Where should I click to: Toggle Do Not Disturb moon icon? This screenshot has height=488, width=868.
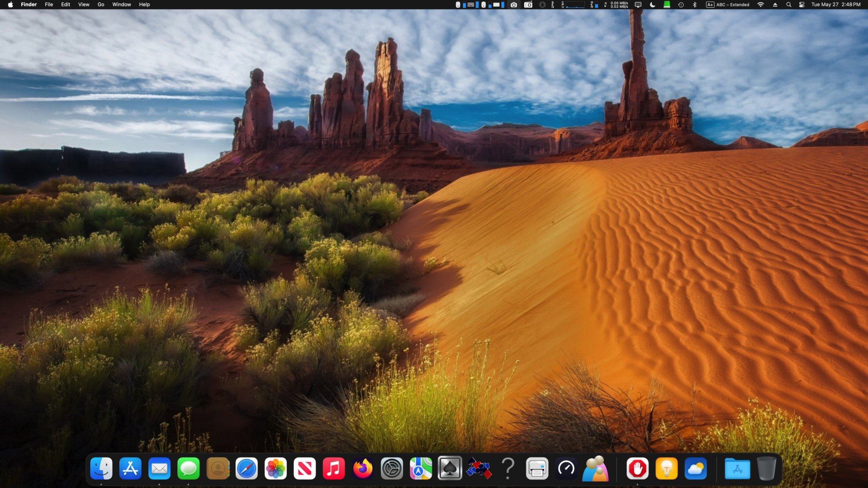[652, 5]
